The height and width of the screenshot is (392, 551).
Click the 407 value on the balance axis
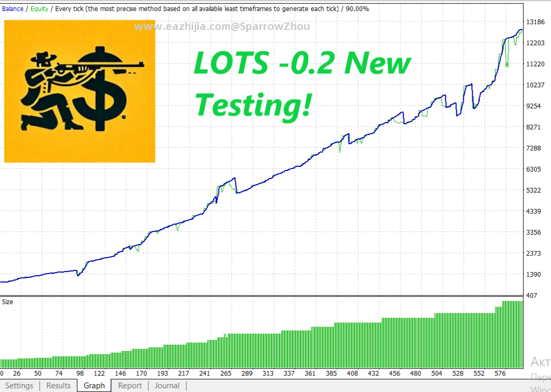point(532,295)
